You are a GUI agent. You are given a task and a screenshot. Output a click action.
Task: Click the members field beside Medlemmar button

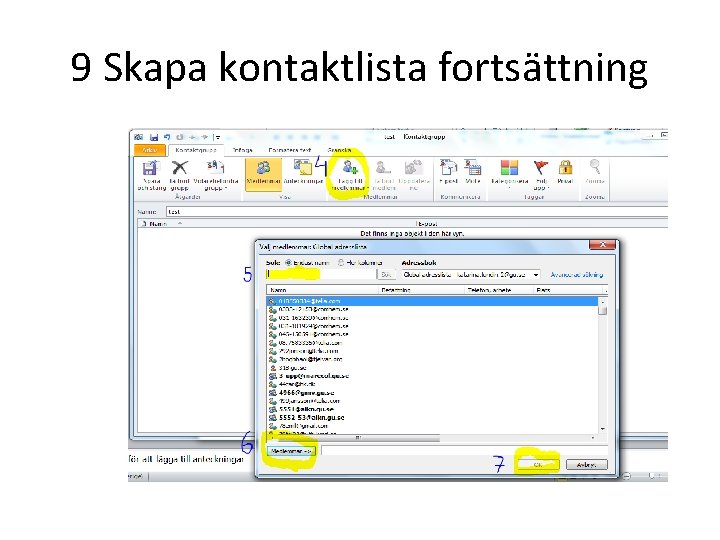click(464, 450)
